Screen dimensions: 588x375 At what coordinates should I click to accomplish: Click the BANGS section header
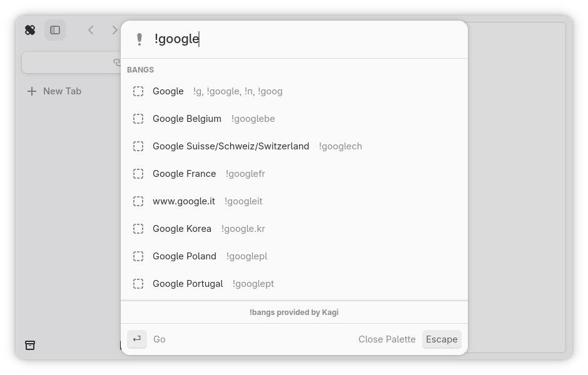pos(140,70)
